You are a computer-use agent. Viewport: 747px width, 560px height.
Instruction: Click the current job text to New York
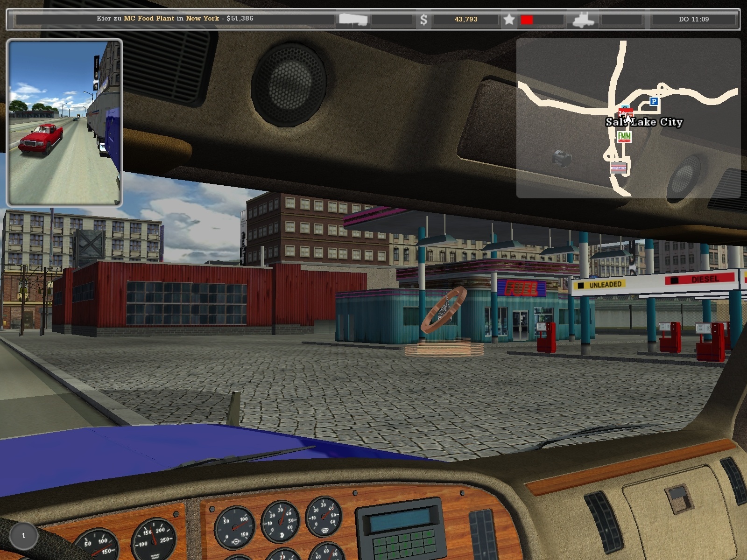175,19
